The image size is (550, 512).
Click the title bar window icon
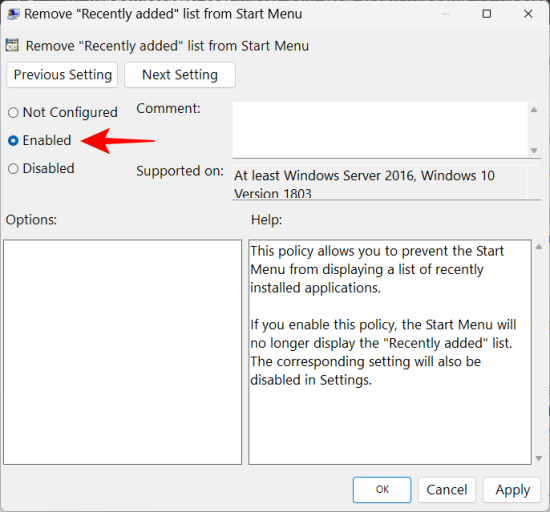coord(13,14)
